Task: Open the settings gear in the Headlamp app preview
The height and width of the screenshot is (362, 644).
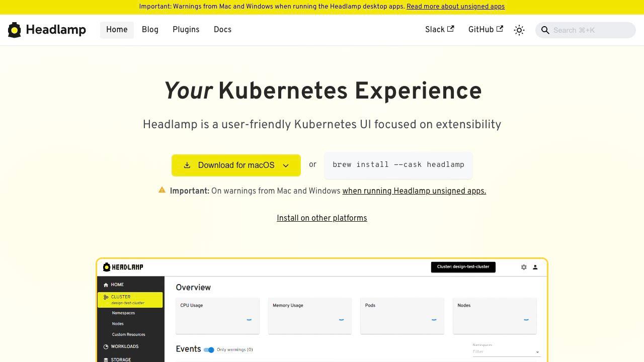Action: [524, 267]
